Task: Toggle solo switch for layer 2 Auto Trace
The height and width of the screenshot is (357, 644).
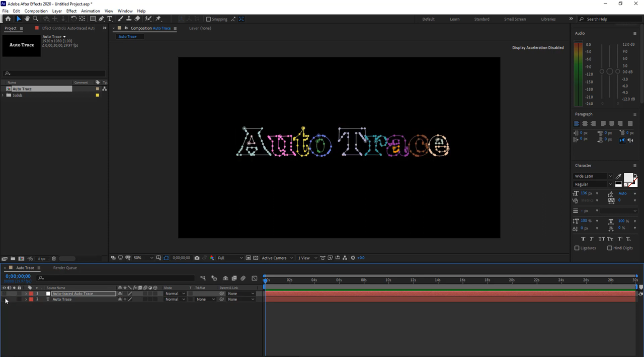Action: (x=14, y=299)
